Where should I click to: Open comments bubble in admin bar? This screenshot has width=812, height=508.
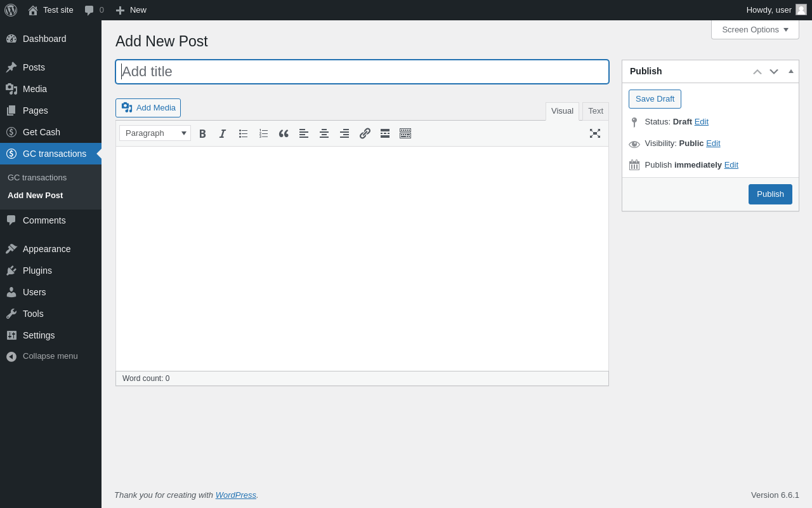click(95, 10)
